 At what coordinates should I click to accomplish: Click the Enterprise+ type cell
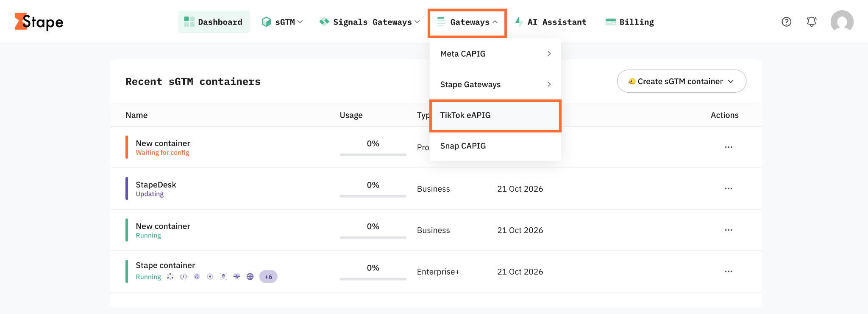[438, 272]
